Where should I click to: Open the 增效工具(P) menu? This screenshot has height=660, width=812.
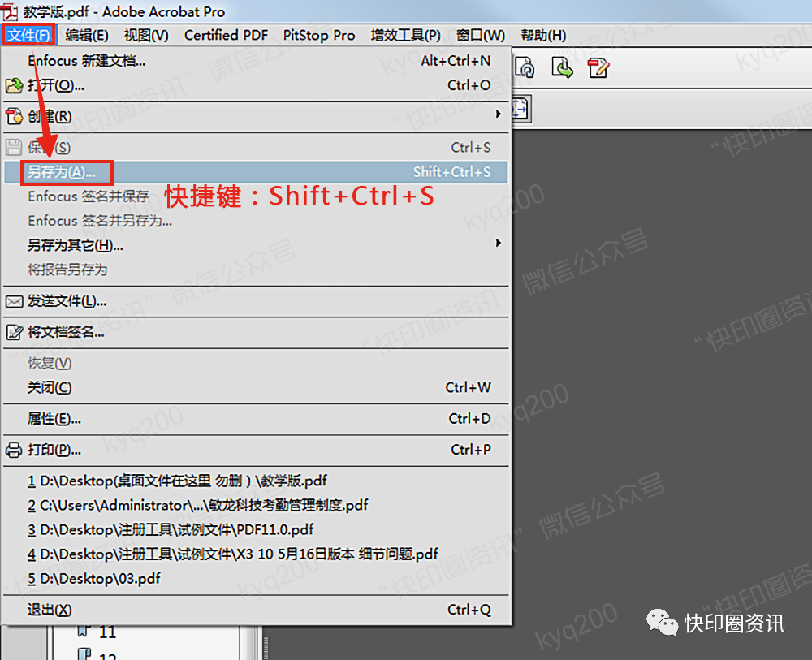pyautogui.click(x=405, y=35)
